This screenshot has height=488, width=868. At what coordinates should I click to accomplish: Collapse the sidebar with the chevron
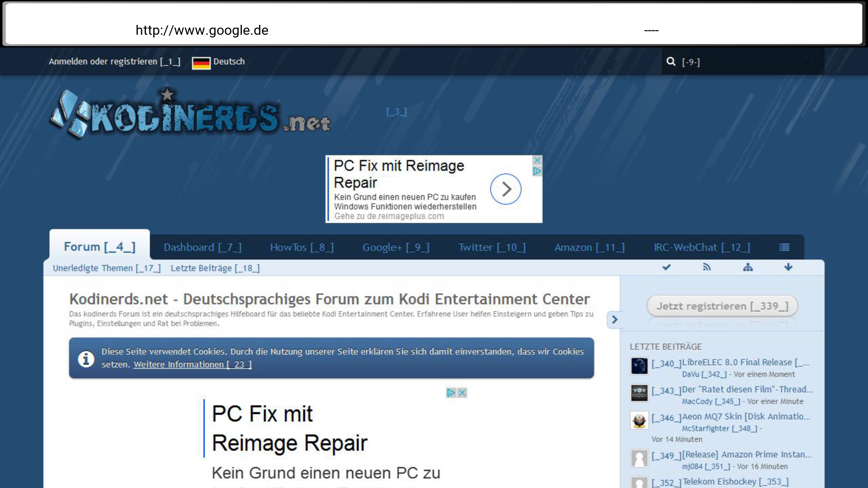point(614,320)
